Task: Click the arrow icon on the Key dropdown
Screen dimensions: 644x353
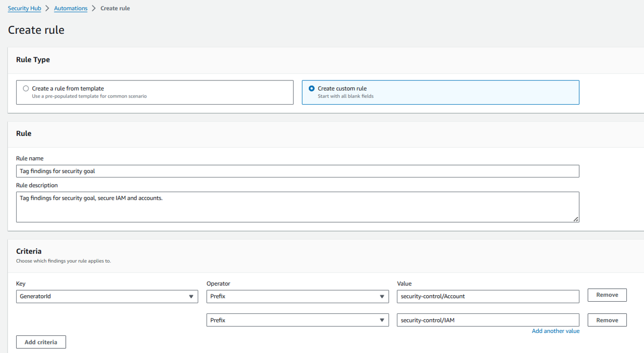Action: click(191, 297)
